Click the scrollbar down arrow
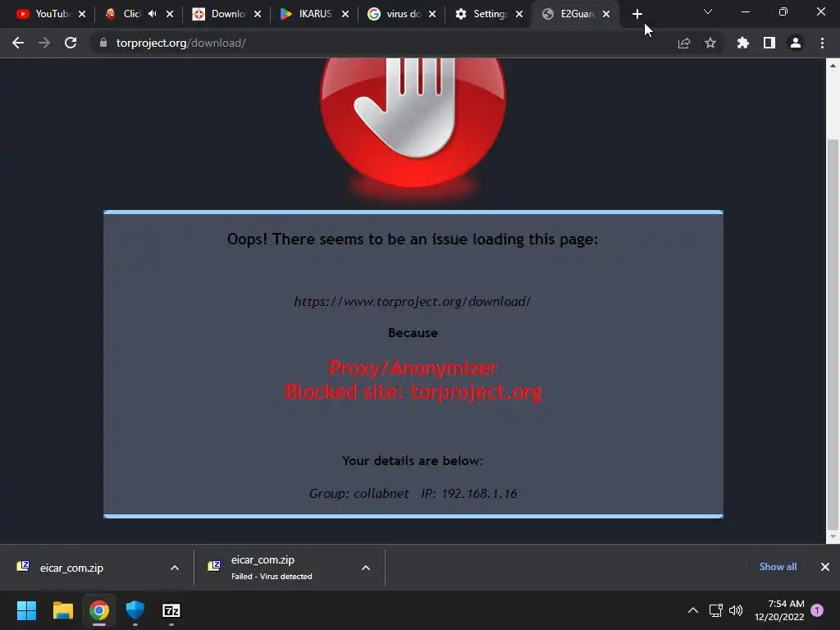This screenshot has height=630, width=840. 833,536
